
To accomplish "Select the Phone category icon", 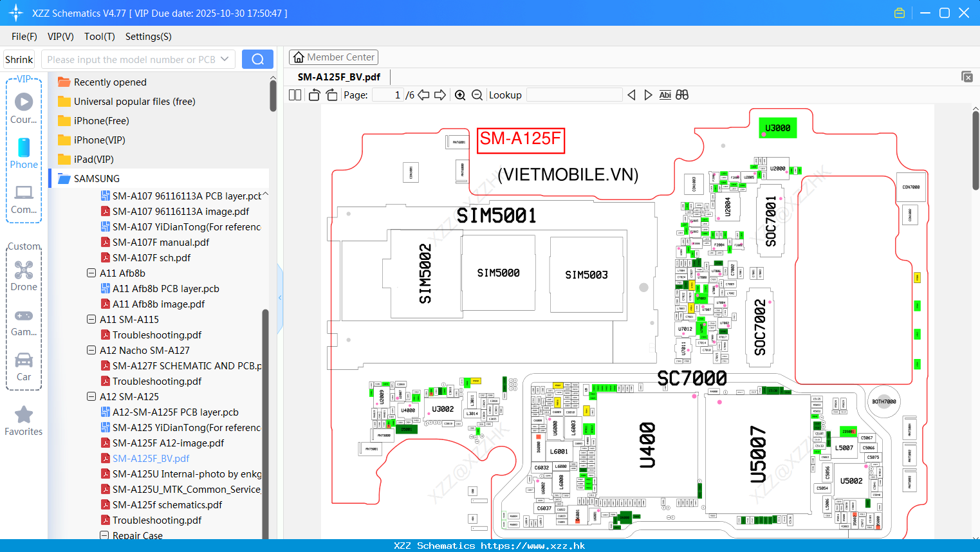I will tap(24, 153).
